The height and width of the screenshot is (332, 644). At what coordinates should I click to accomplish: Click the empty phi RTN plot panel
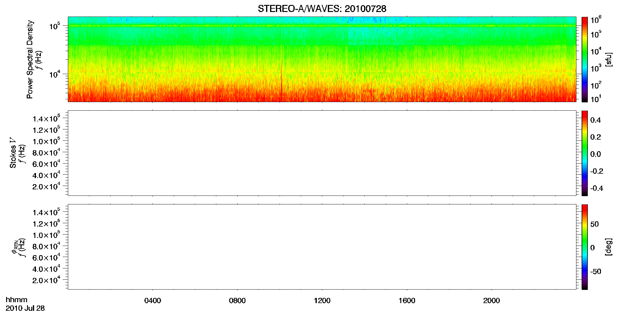(322, 247)
